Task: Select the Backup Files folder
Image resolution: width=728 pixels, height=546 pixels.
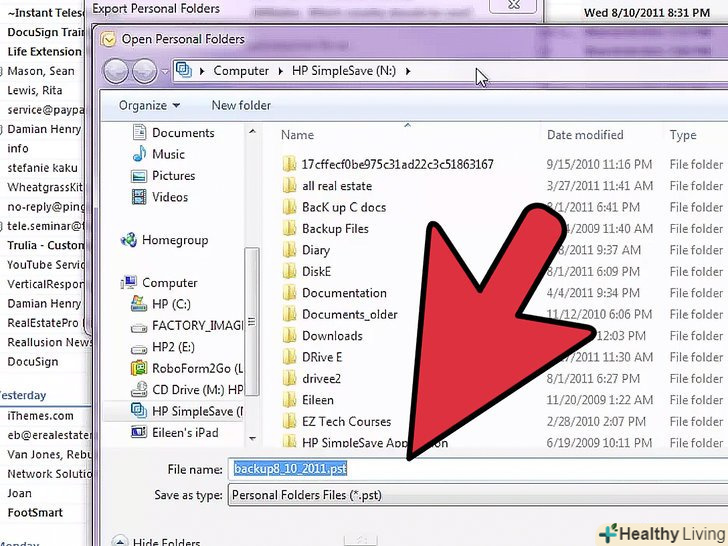Action: [x=335, y=229]
